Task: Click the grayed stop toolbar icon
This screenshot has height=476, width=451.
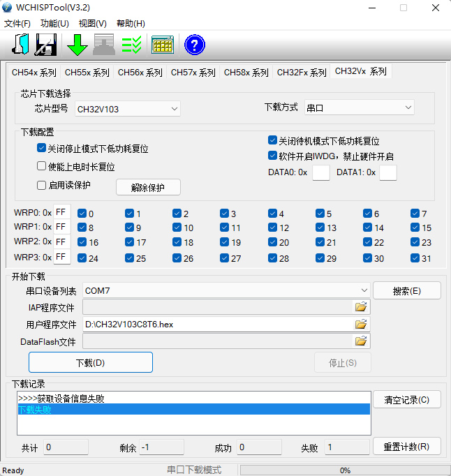Action: pyautogui.click(x=104, y=45)
